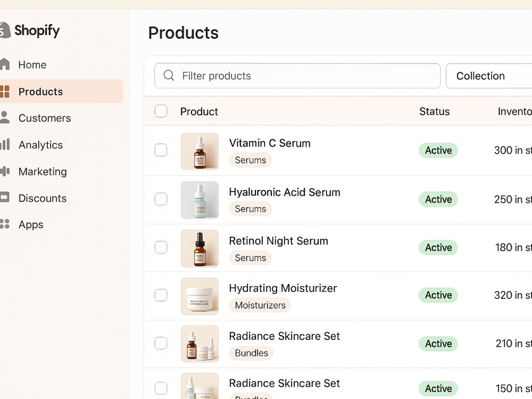The image size is (532, 399).
Task: Click the Shopify bag logo icon
Action: pyautogui.click(x=5, y=30)
